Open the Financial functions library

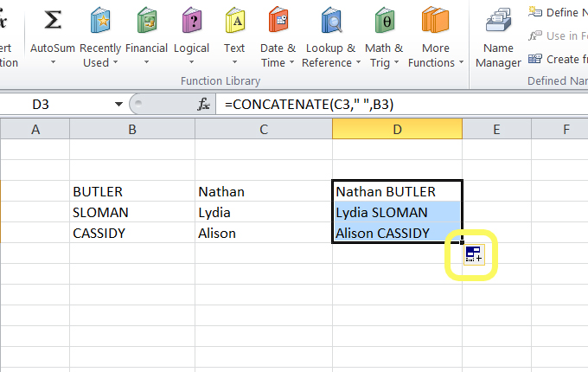click(x=146, y=21)
